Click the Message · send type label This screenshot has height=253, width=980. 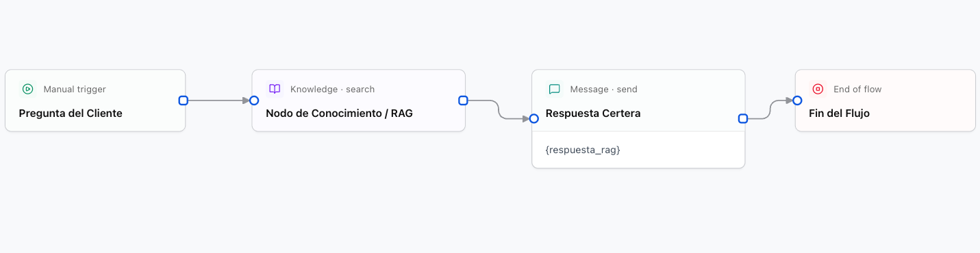click(x=603, y=89)
